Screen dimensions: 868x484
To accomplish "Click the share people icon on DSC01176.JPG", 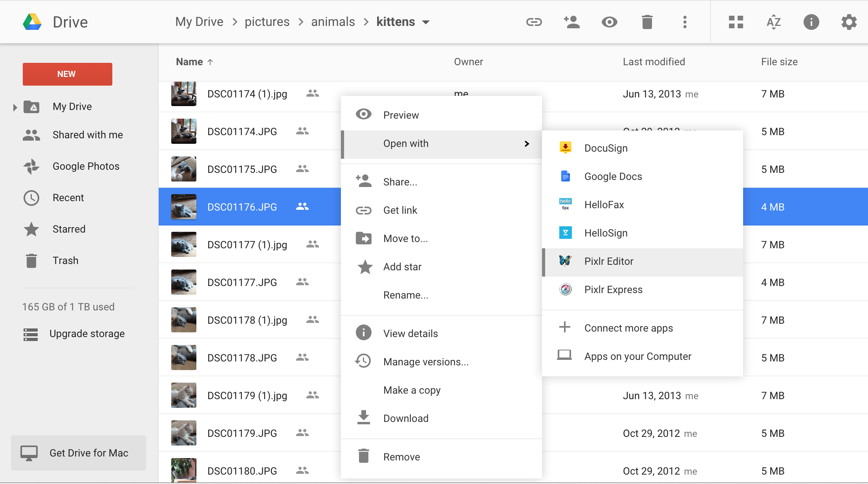I will tap(302, 206).
